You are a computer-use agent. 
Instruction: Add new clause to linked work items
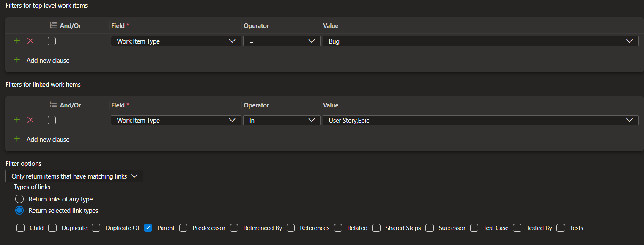(42, 139)
